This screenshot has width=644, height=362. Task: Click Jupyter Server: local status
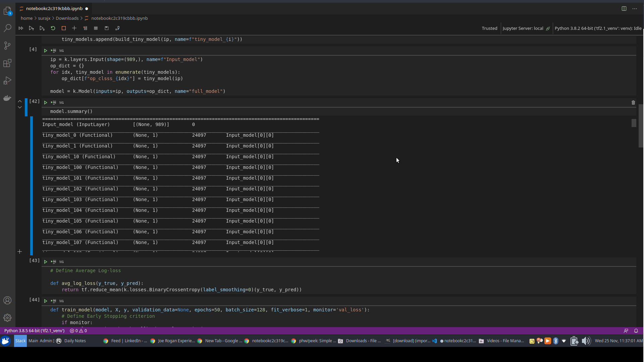click(x=523, y=28)
